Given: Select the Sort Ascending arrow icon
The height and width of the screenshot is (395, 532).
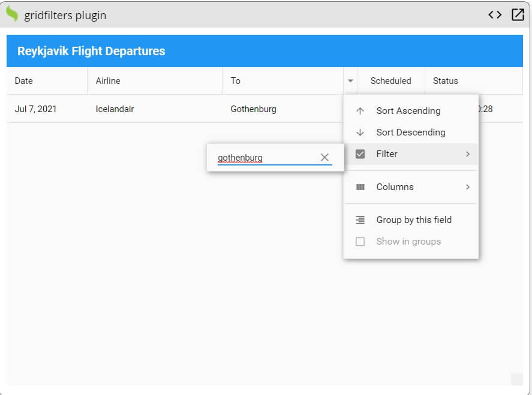Looking at the screenshot, I should click(x=360, y=110).
